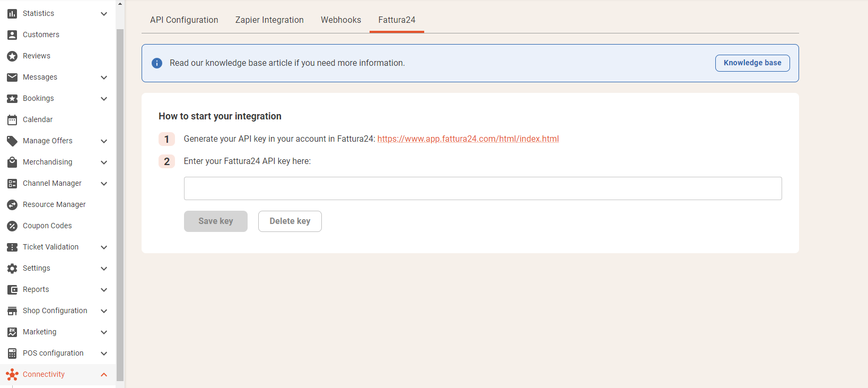Click the Connectivity hub icon
Viewport: 868px width, 388px height.
click(x=12, y=375)
